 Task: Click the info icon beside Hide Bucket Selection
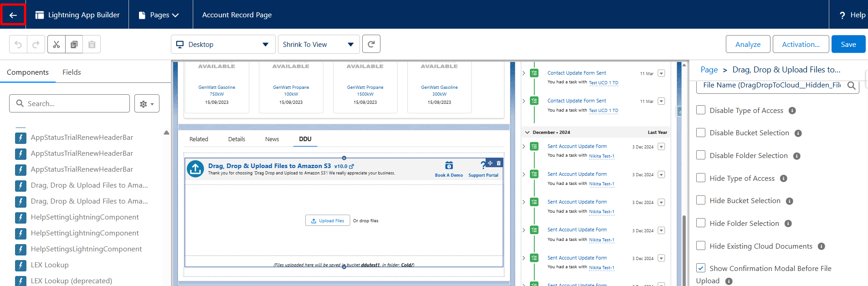790,201
